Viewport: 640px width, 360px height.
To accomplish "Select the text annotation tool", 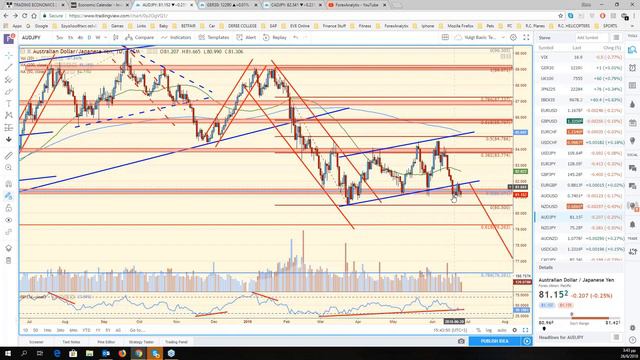I will click(9, 104).
